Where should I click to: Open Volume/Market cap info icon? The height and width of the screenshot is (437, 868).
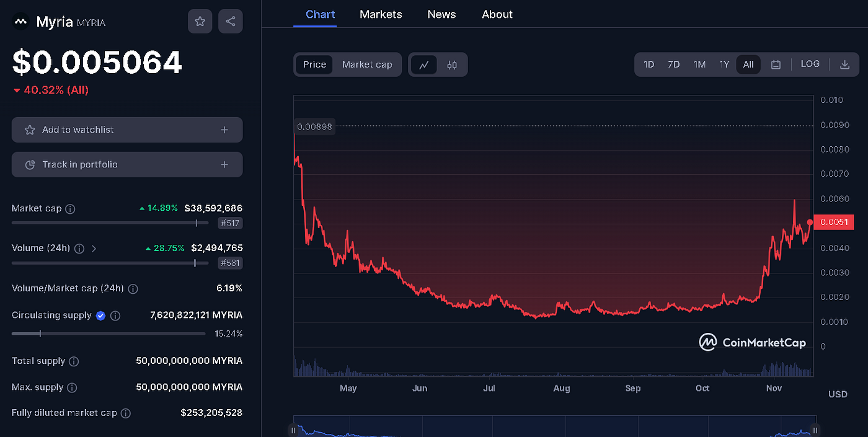pos(133,289)
